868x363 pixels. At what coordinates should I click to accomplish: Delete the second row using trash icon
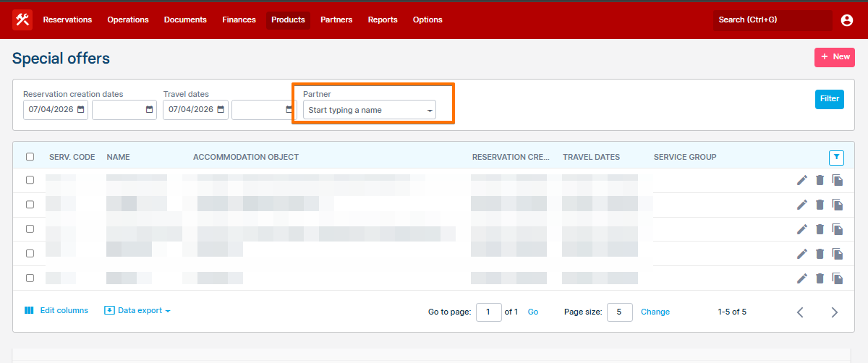[820, 205]
